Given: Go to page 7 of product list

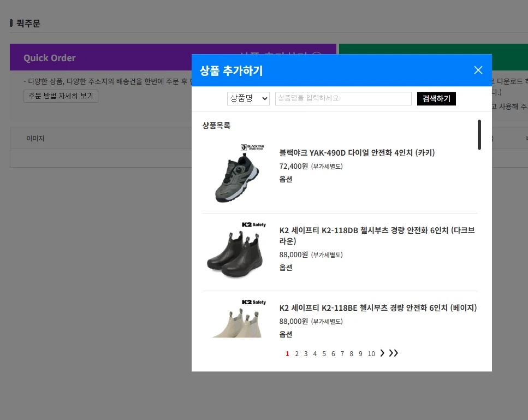Looking at the screenshot, I should point(342,354).
